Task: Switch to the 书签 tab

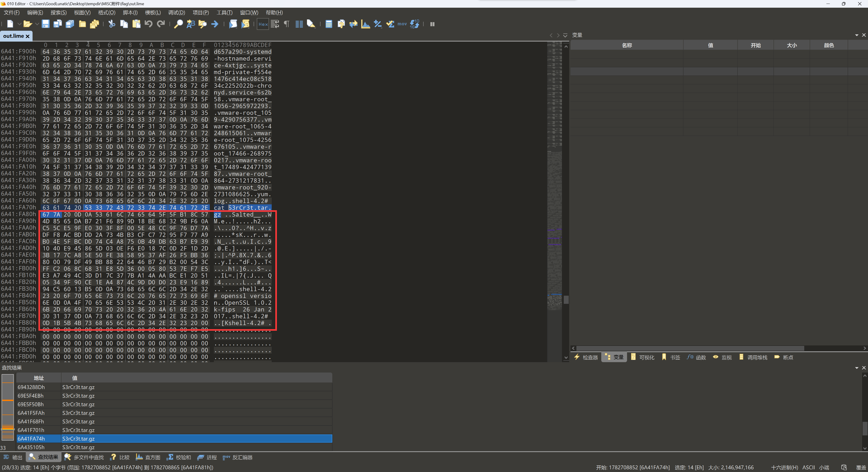Action: pyautogui.click(x=671, y=357)
